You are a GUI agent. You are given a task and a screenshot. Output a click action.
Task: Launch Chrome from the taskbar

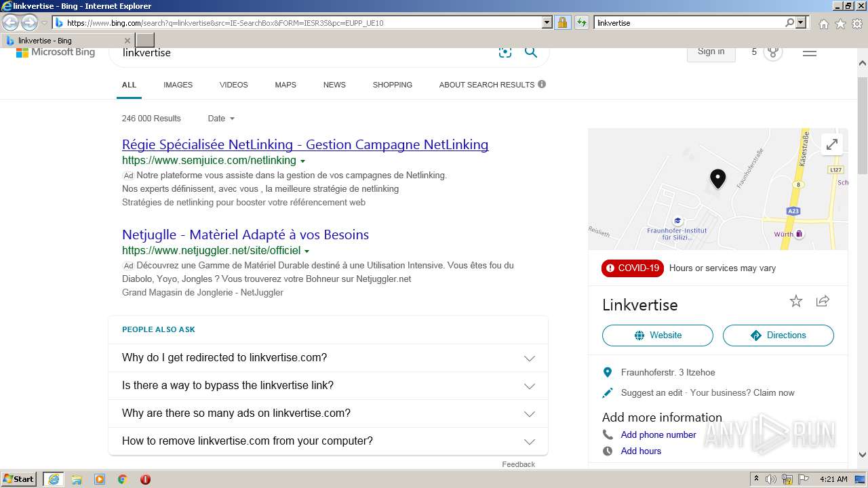coord(122,479)
